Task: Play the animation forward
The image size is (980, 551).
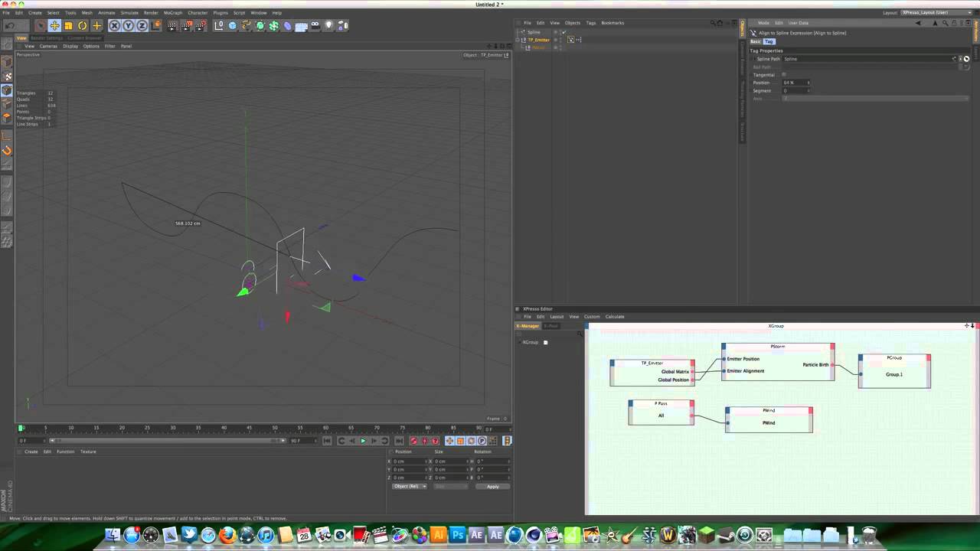Action: point(363,441)
